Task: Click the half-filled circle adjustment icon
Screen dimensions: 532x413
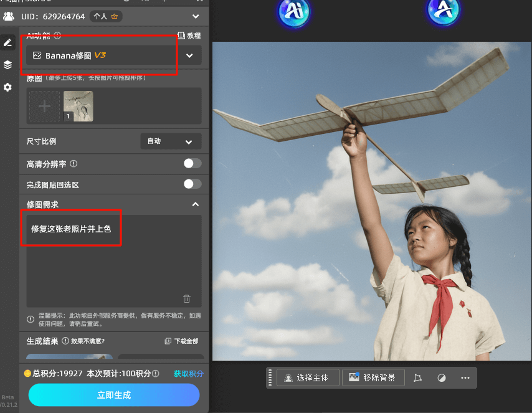Action: tap(442, 377)
